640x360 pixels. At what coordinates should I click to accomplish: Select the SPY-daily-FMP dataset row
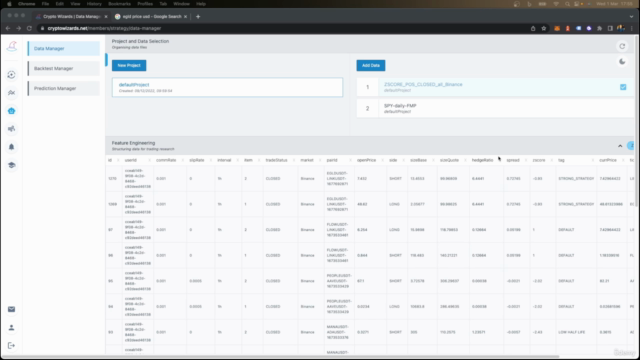[x=495, y=108]
